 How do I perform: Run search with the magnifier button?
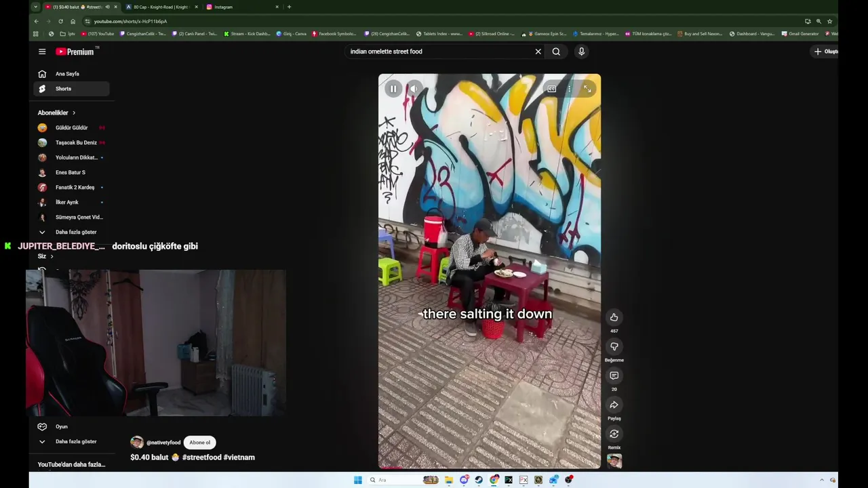(x=556, y=52)
